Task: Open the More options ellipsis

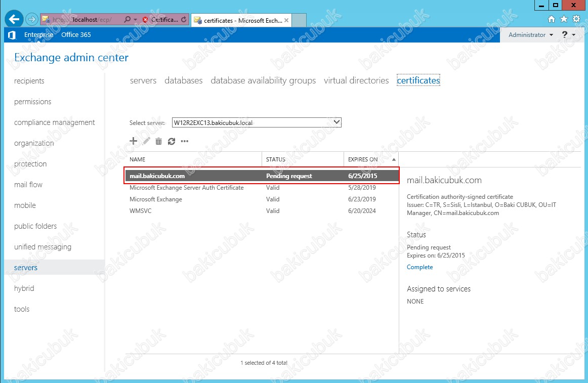Action: [185, 141]
